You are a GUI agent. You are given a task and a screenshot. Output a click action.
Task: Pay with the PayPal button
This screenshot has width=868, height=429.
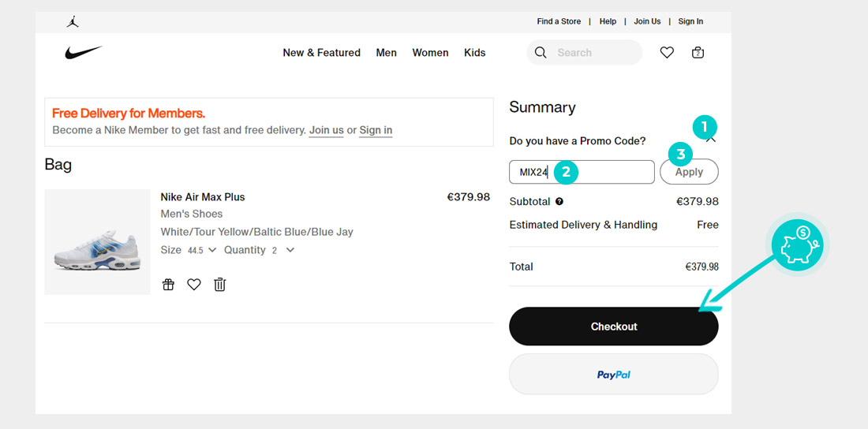click(614, 375)
